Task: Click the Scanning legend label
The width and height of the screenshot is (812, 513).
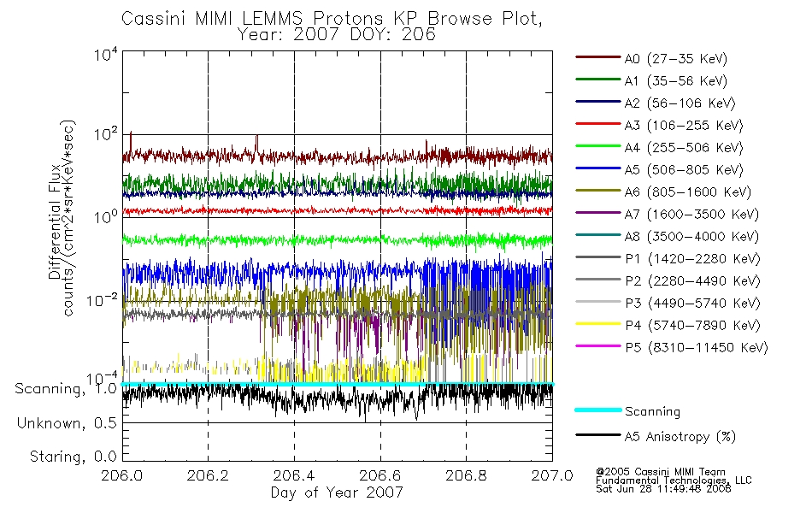Action: (x=652, y=411)
